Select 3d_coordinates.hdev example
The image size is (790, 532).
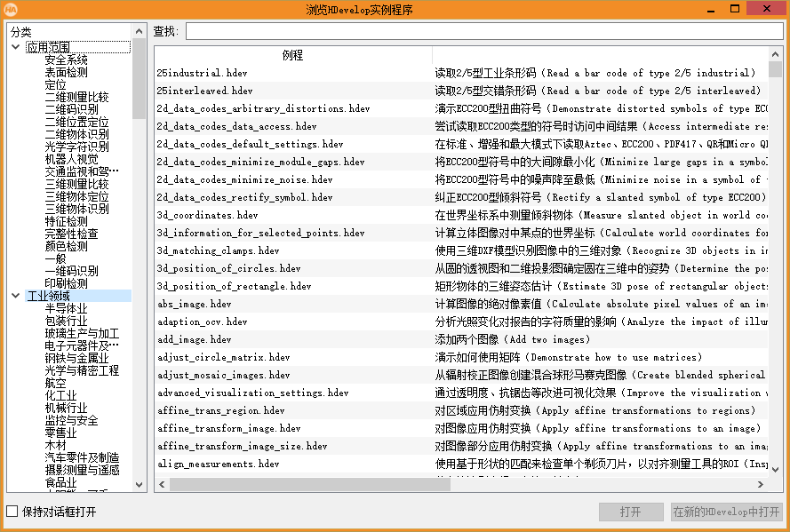coord(207,215)
